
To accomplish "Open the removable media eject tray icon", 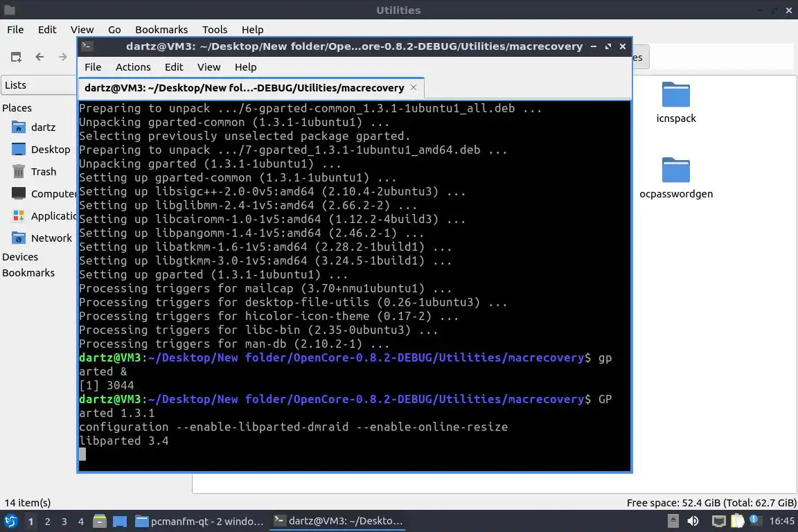I will click(673, 521).
